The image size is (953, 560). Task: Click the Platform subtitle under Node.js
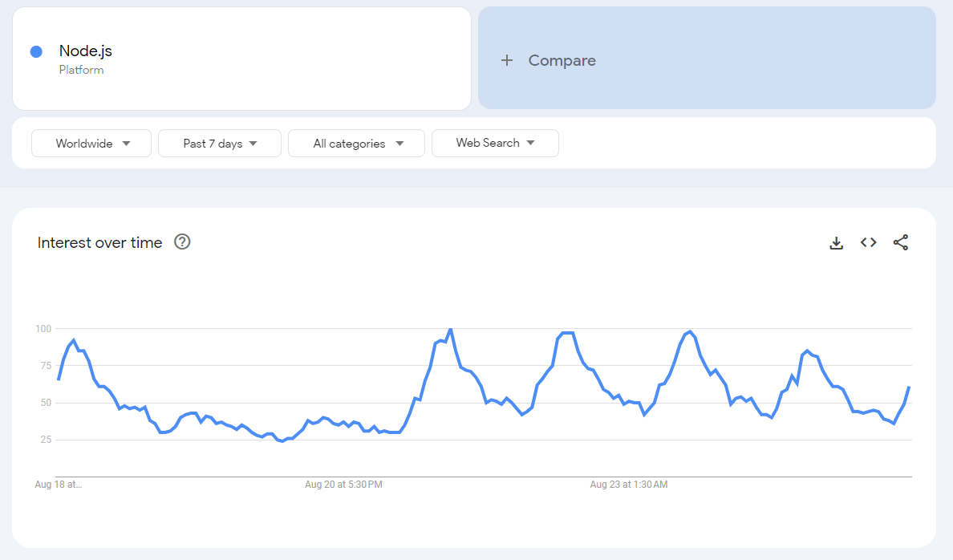(x=82, y=70)
